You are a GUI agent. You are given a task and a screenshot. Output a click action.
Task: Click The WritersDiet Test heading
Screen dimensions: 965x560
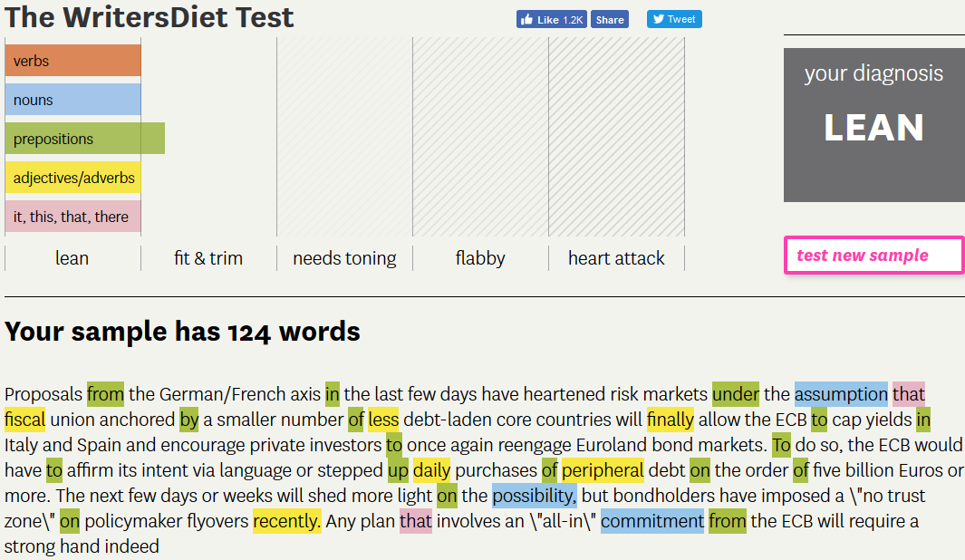(150, 16)
